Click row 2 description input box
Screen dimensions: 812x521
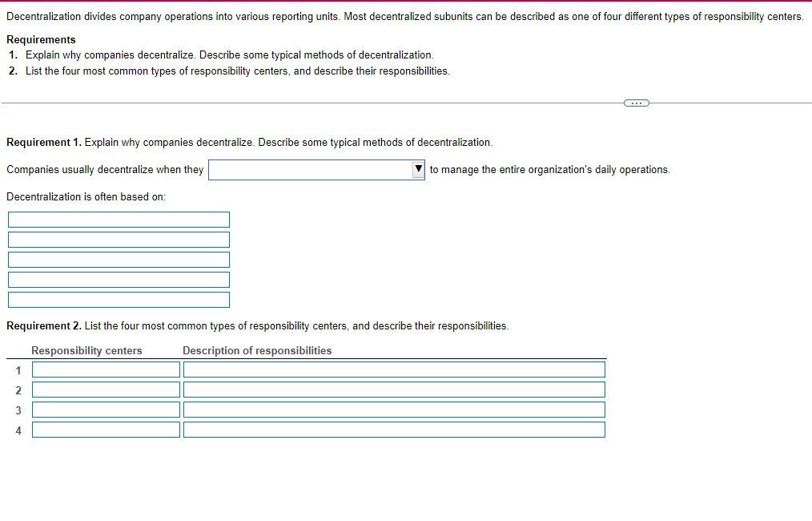[x=393, y=389]
